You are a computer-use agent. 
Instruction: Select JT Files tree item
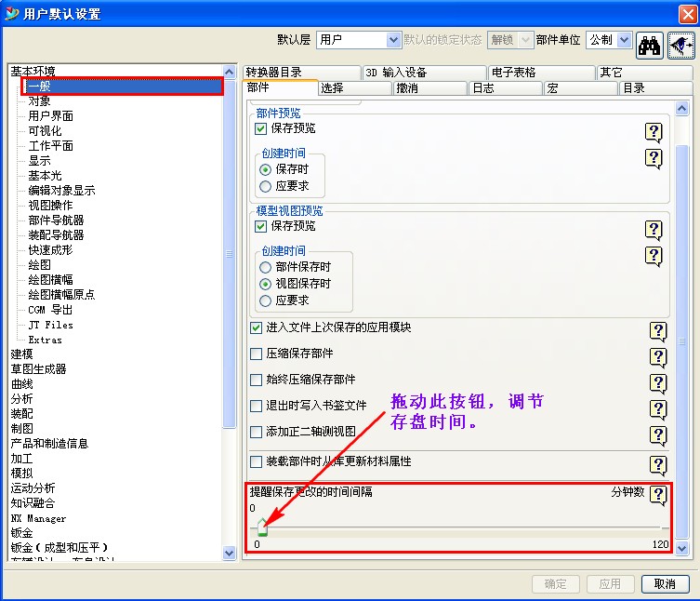[x=50, y=325]
